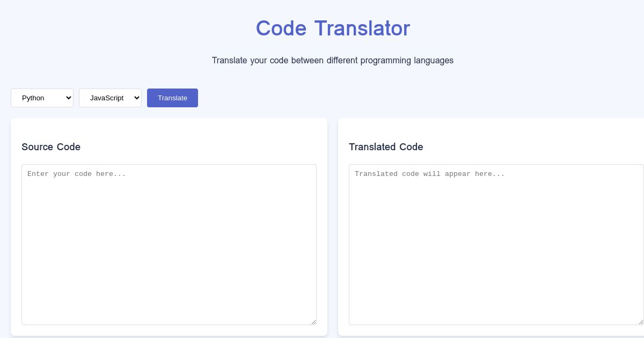Click the Source Code panel title
The width and height of the screenshot is (644, 338).
coord(51,147)
